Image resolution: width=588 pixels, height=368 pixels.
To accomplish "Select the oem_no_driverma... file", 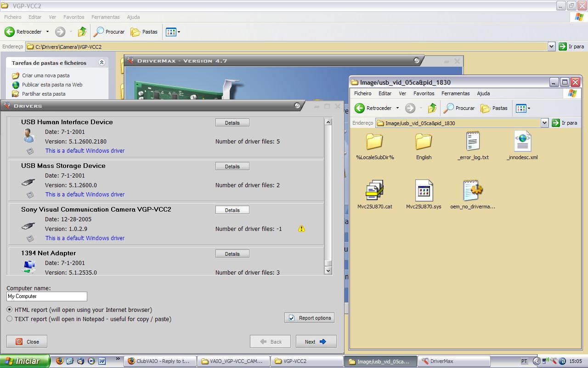I will [x=473, y=195].
